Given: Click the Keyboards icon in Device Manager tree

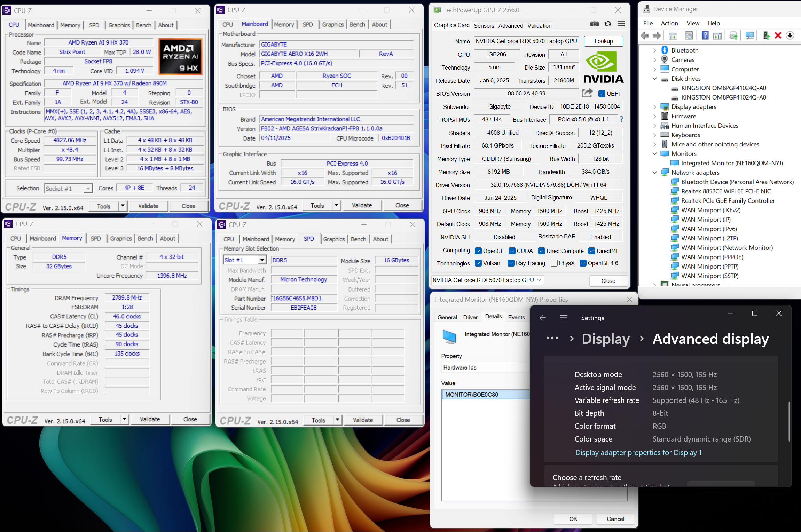Looking at the screenshot, I should click(x=665, y=135).
